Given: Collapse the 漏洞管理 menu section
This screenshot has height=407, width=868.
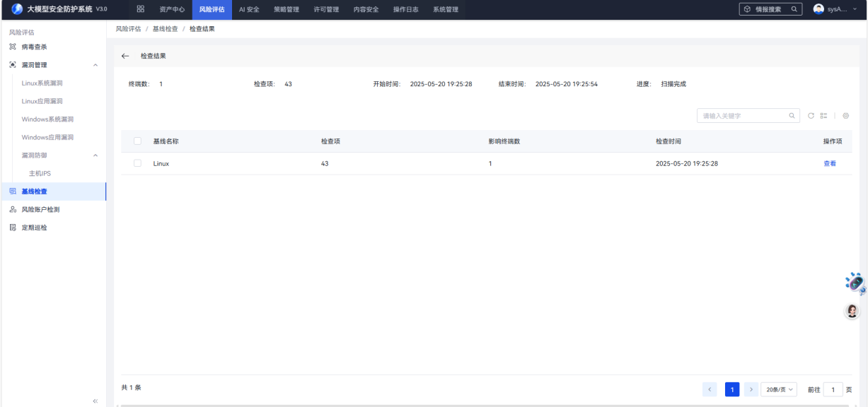Looking at the screenshot, I should 96,65.
